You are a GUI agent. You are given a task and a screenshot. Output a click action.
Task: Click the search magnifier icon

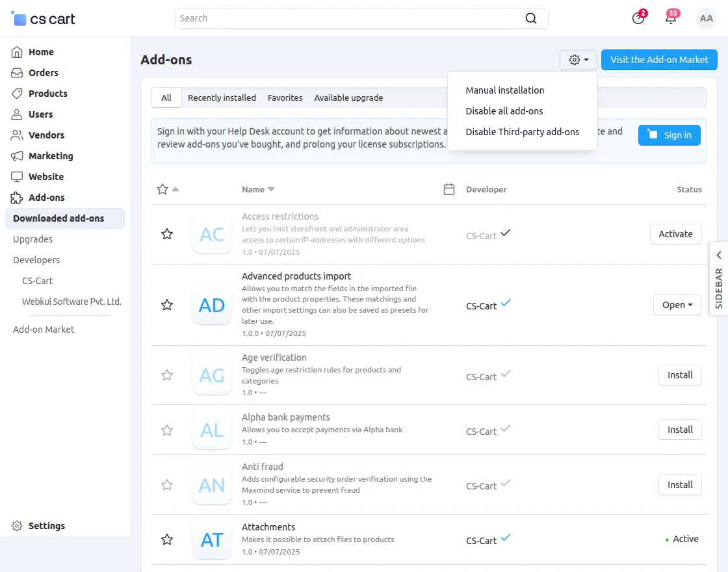tap(531, 18)
